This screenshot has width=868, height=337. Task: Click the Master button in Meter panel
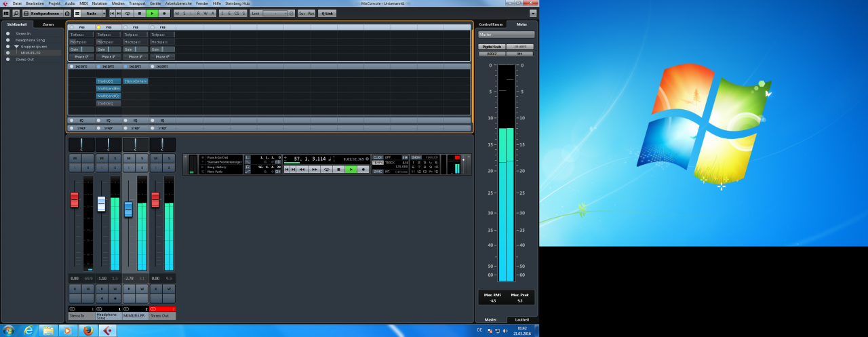(506, 34)
